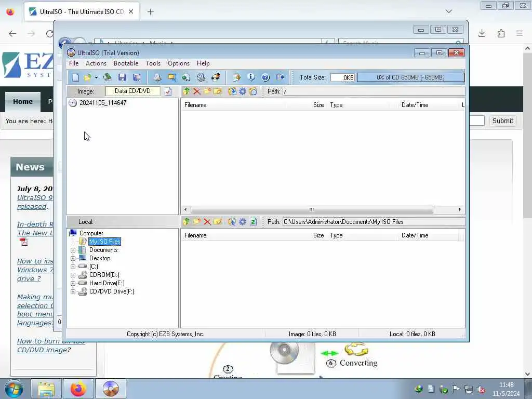Open the Tools menu
The height and width of the screenshot is (399, 532).
(x=153, y=63)
